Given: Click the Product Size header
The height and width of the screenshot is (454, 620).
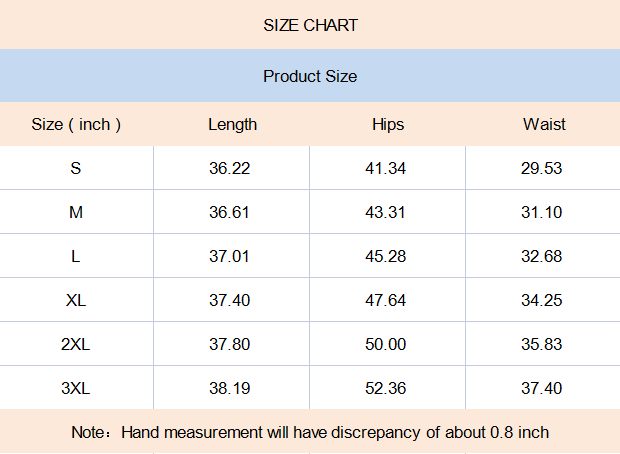Looking at the screenshot, I should point(310,76).
